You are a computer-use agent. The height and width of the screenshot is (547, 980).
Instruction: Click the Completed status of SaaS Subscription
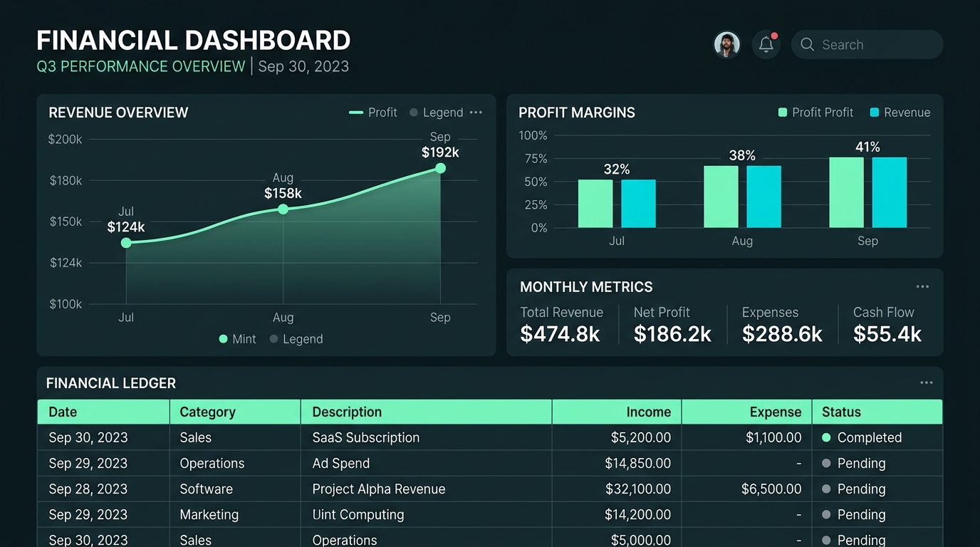[862, 437]
